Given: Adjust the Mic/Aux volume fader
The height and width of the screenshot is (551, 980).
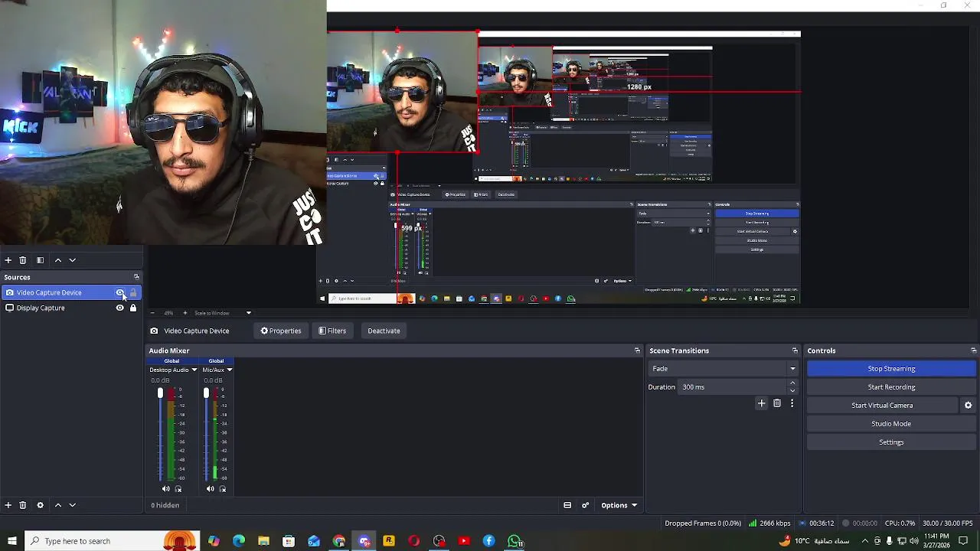Looking at the screenshot, I should [x=206, y=393].
